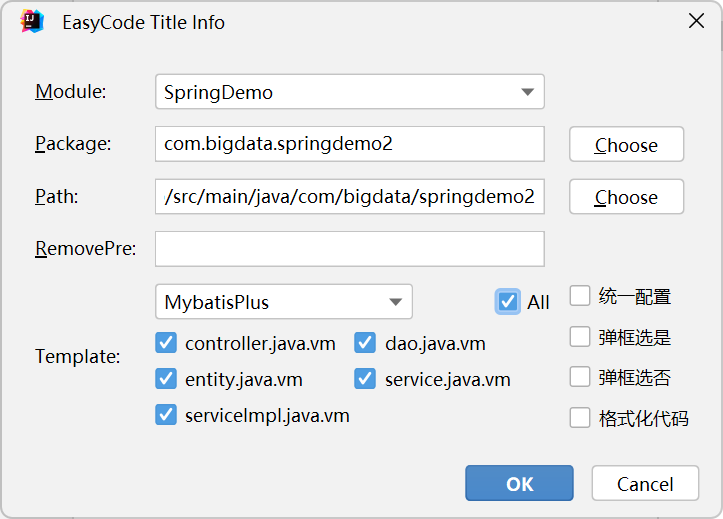Image resolution: width=723 pixels, height=519 pixels.
Task: Uncheck dao.java.vm template
Action: click(366, 344)
